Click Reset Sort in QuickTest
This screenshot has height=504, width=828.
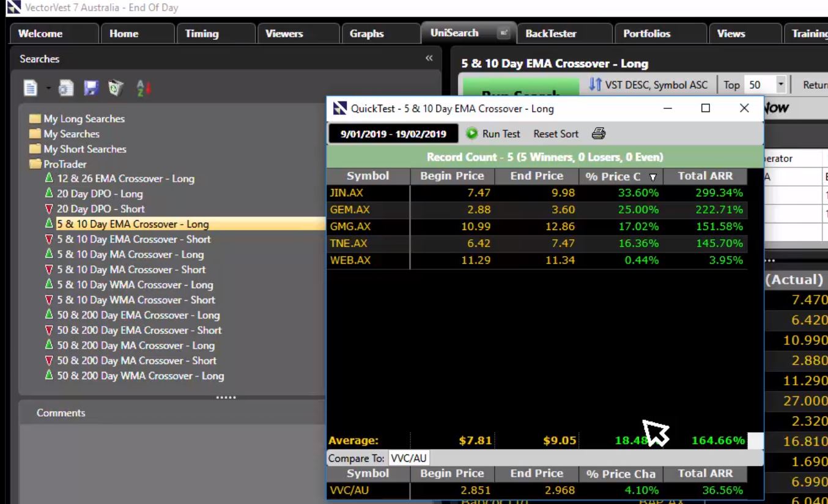[555, 133]
